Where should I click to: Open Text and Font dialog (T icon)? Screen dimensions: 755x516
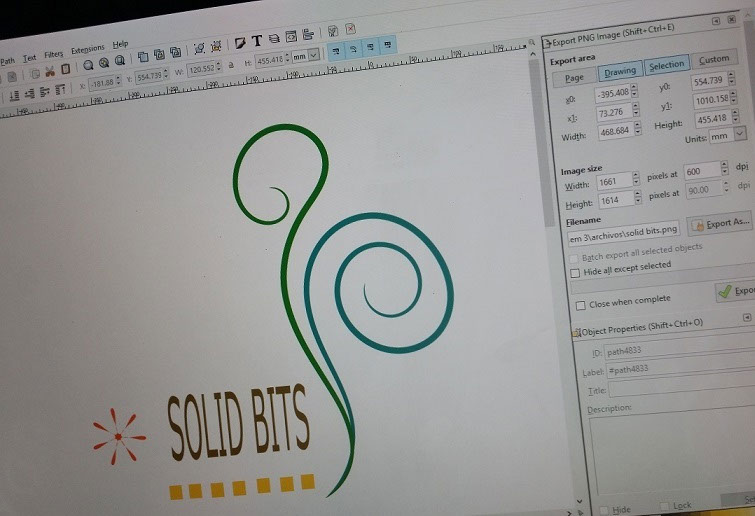(x=257, y=41)
